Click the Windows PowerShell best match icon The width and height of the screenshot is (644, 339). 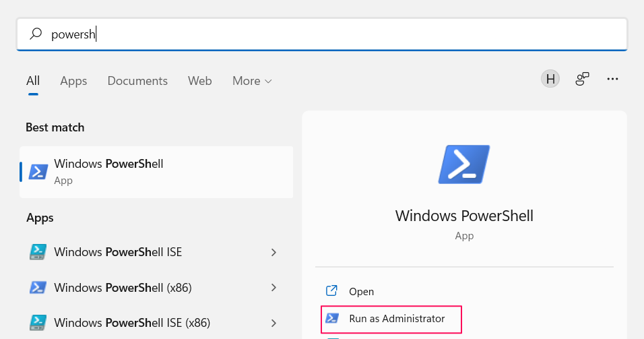point(38,172)
